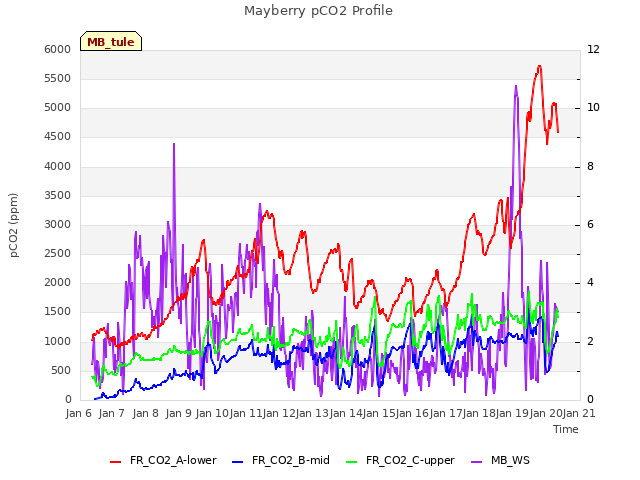Select the MB_WS legend entry
Screen dimensions: 640x480
pos(500,460)
